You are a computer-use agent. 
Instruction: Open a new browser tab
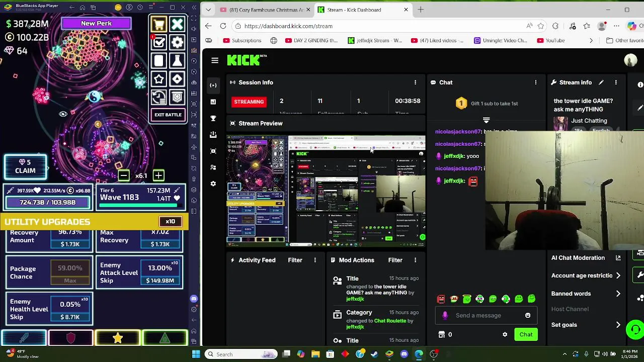click(x=421, y=10)
